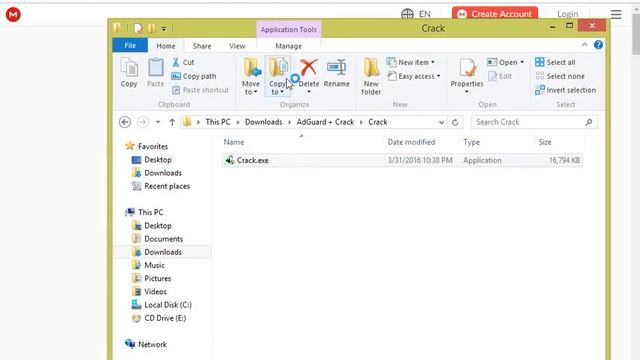640x360 pixels.
Task: Click the Edit button in Open group
Action: (500, 76)
